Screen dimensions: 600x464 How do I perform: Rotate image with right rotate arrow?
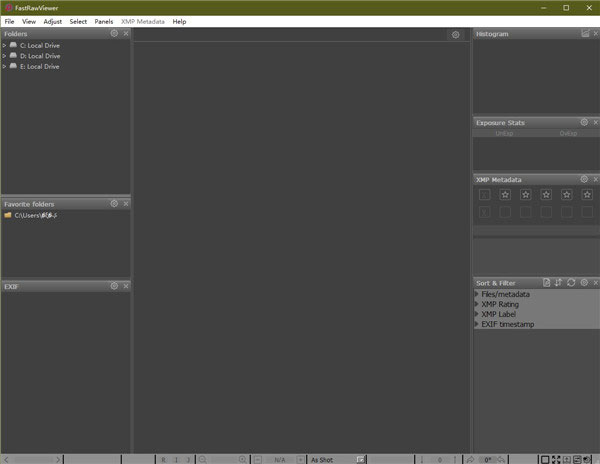click(x=501, y=459)
